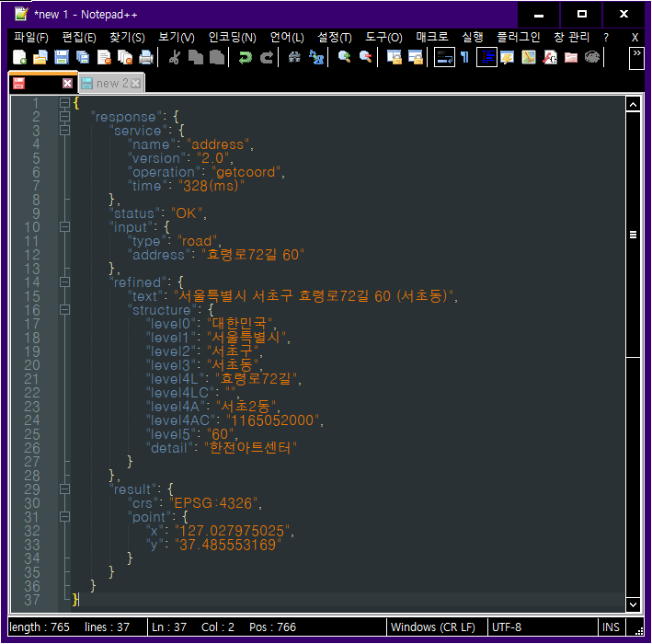Open the 도구(O) menu
The height and width of the screenshot is (644, 652).
383,38
